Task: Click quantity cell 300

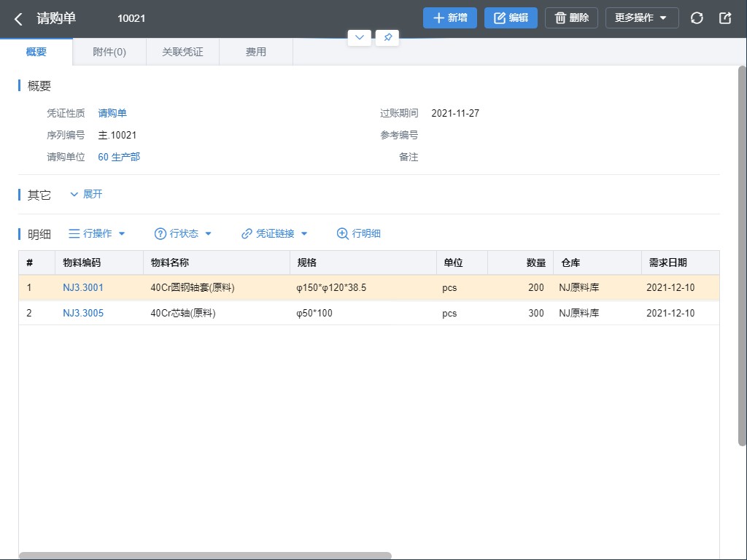Action: pos(536,314)
